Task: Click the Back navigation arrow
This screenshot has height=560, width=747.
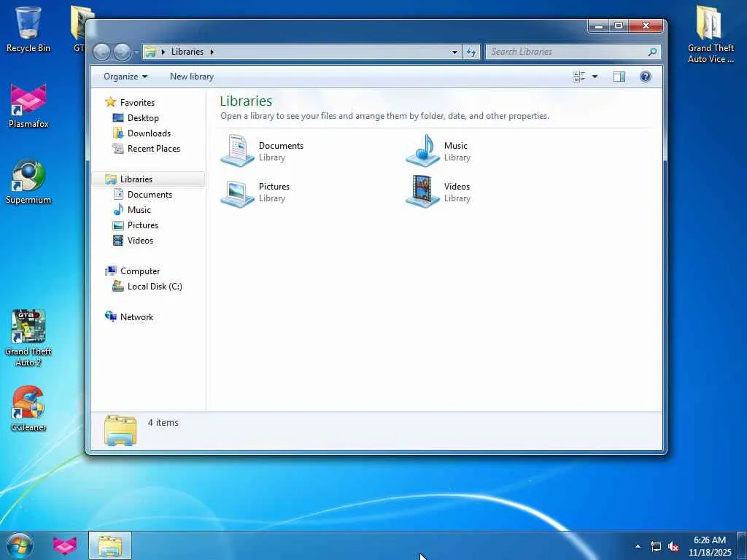Action: click(x=101, y=52)
